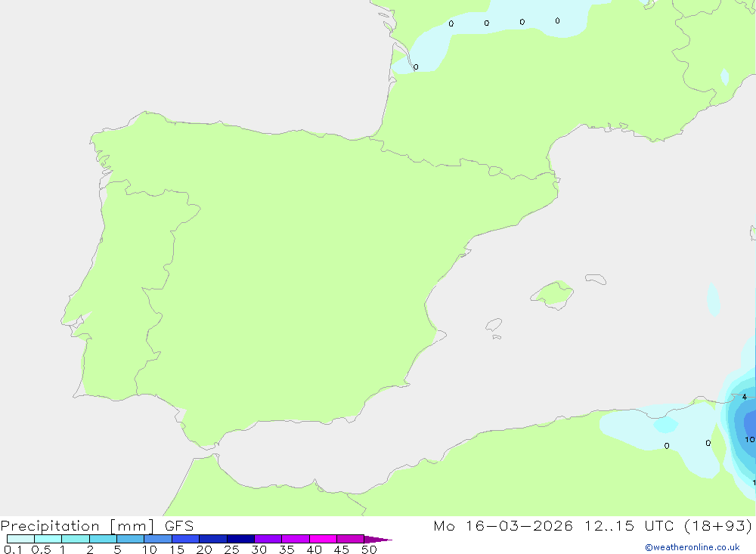The width and height of the screenshot is (756, 554).
Task: Click the '(18+93)' forecast run text
Action: [x=718, y=526]
